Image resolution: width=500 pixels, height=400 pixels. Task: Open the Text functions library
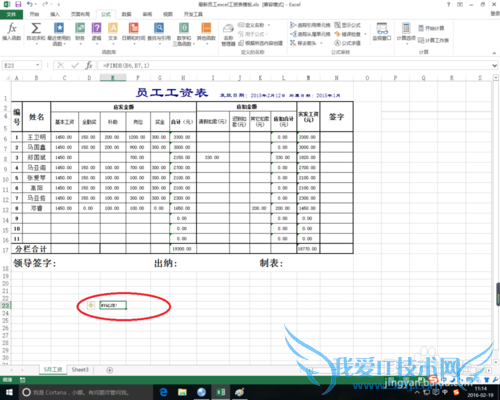113,33
